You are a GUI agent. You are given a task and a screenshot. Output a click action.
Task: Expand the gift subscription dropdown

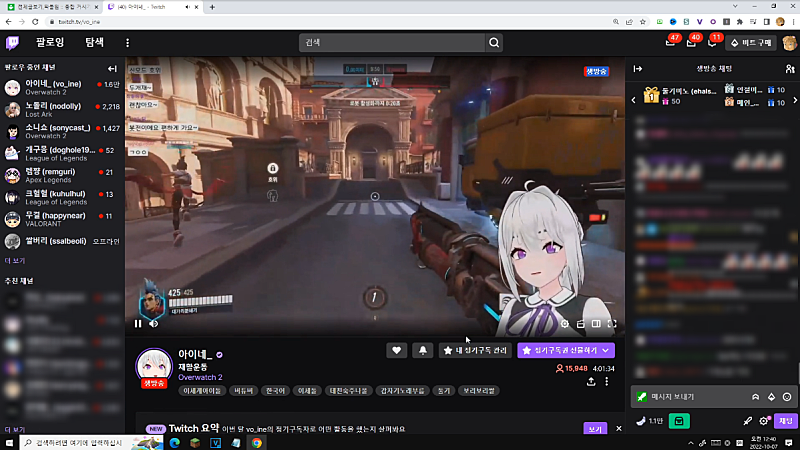click(x=606, y=351)
